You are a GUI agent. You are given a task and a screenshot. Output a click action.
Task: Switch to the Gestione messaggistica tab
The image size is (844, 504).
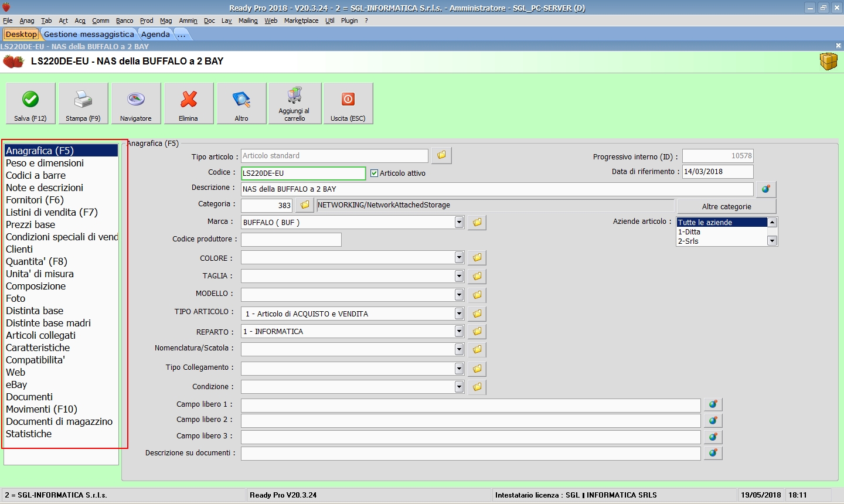89,35
